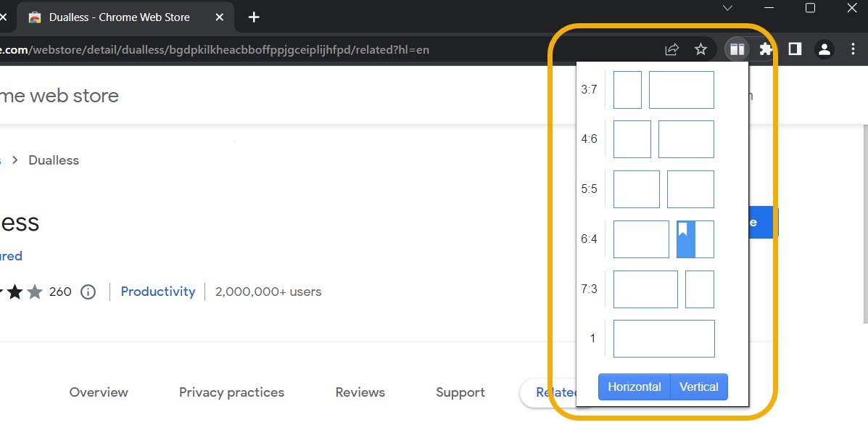Bookmark this tab with the star icon

tap(700, 49)
